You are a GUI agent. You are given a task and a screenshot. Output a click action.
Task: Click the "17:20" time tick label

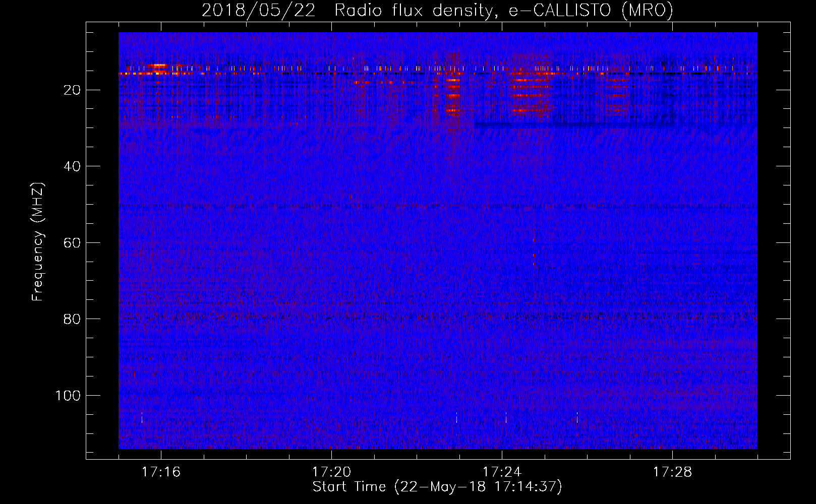(x=331, y=472)
